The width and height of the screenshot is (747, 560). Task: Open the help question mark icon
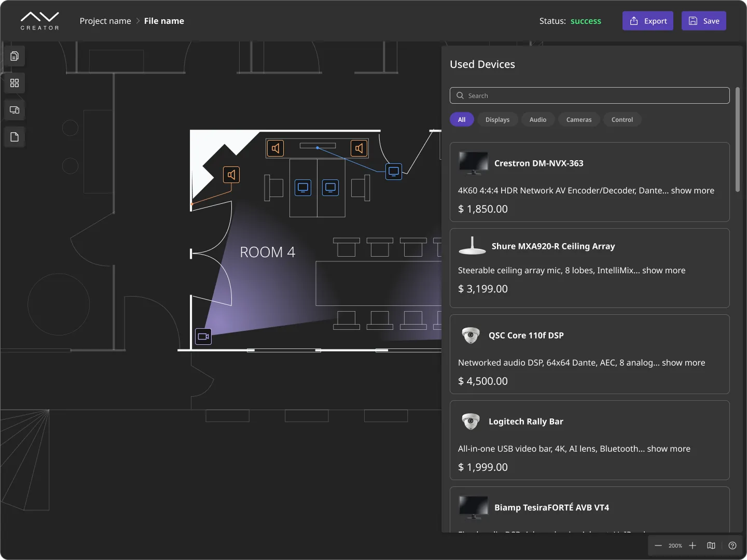tap(732, 545)
